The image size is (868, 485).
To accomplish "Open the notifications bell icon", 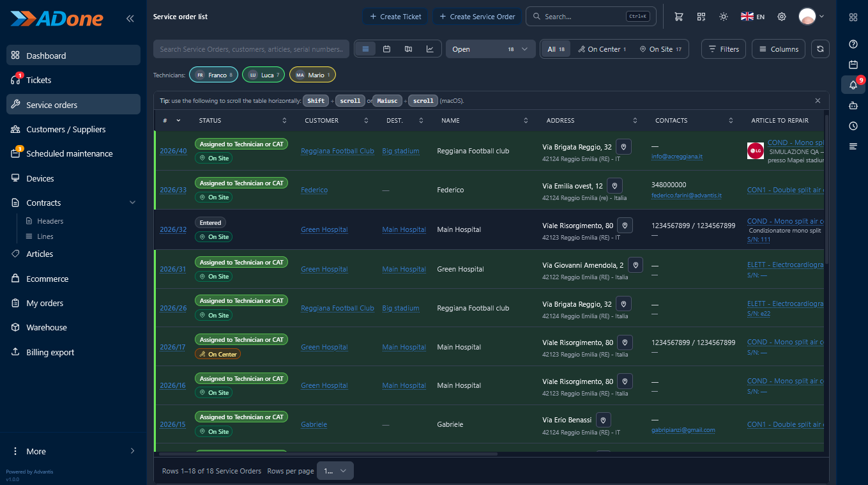I will [x=853, y=85].
